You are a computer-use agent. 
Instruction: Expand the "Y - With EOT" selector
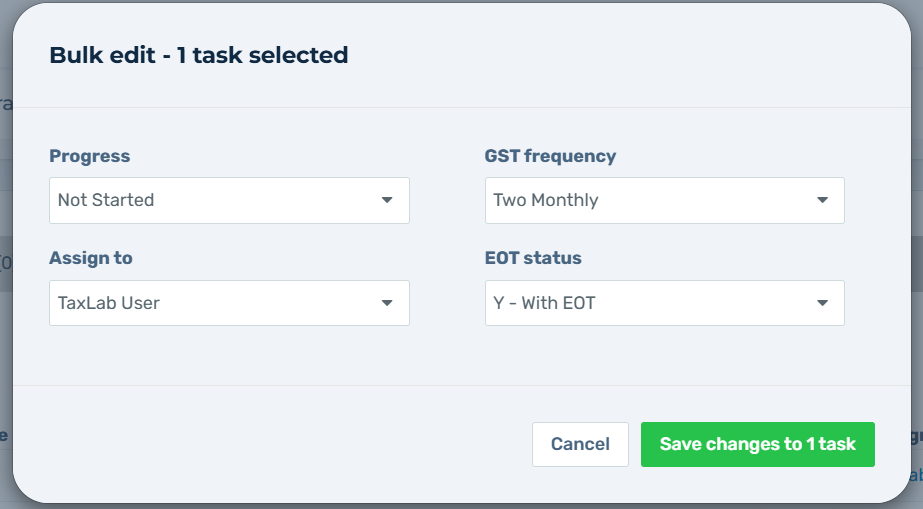click(664, 303)
